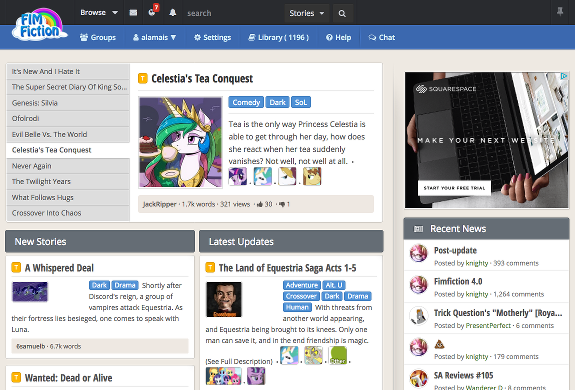Open the Fimfiction 4.0 news article
Image resolution: width=575 pixels, height=390 pixels.
(458, 282)
